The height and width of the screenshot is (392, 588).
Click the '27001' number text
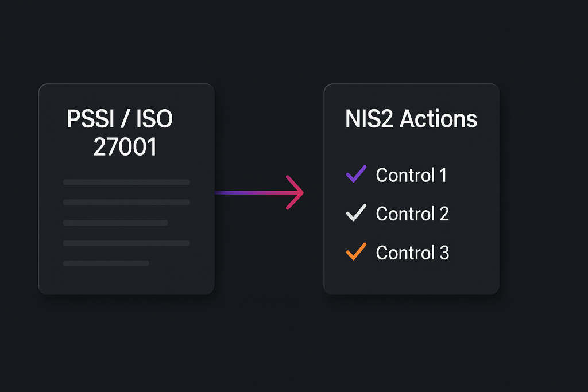(x=125, y=147)
